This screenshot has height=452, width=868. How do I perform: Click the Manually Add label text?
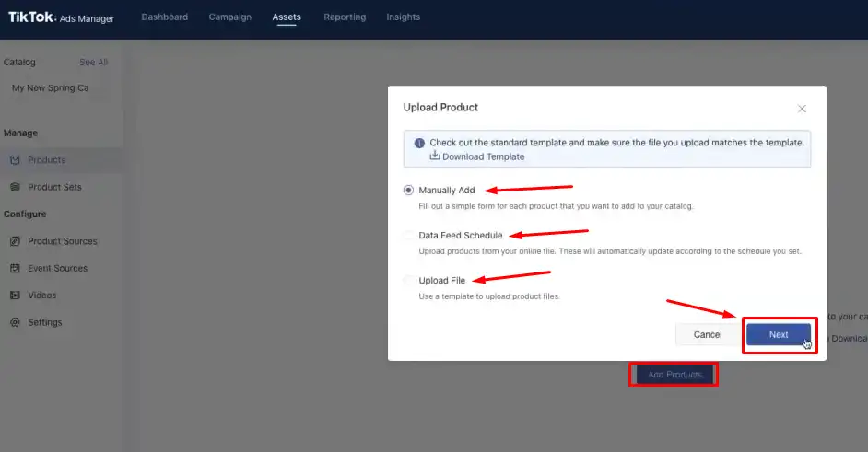(x=447, y=191)
